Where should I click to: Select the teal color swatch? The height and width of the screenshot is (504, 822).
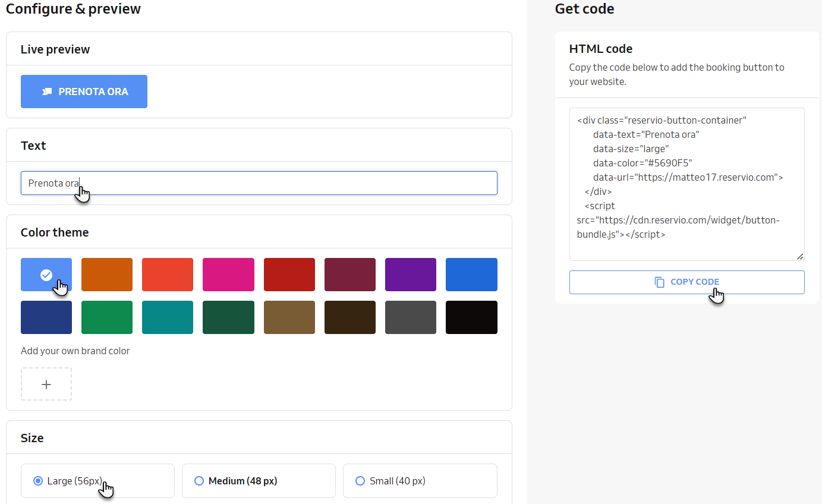click(168, 317)
